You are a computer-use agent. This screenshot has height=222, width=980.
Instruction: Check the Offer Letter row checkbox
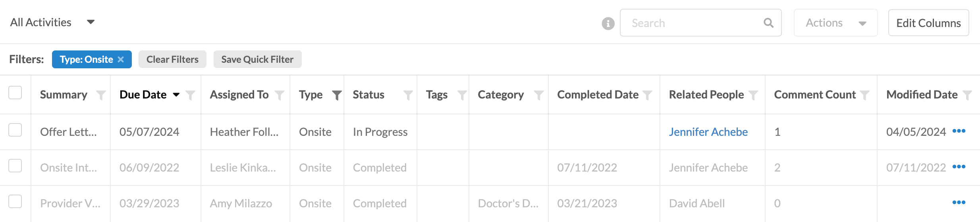(15, 130)
